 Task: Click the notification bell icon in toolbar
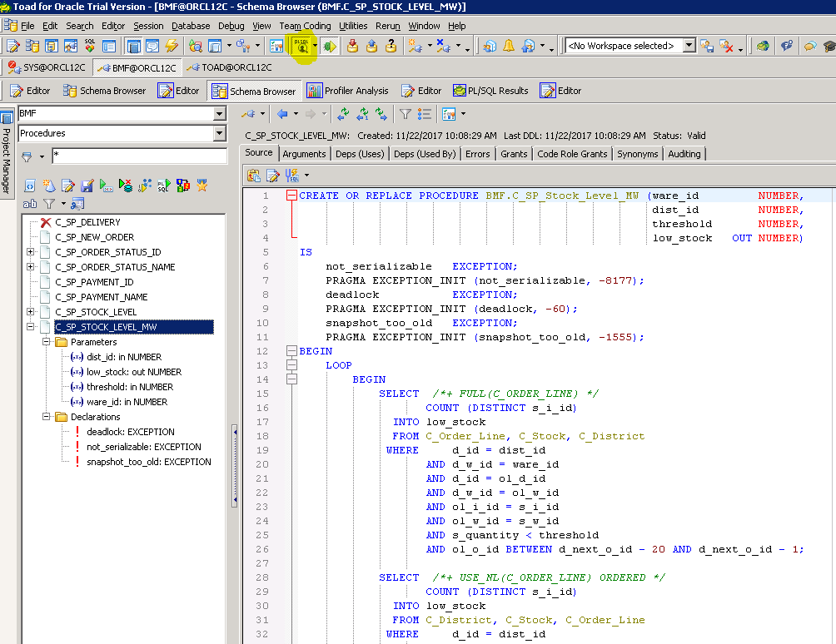[508, 46]
